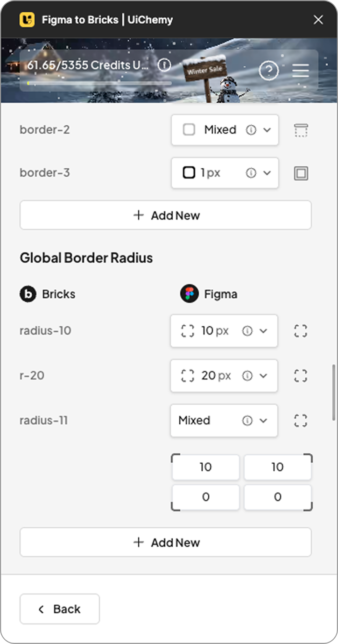This screenshot has width=338, height=644.
Task: Expand the radius-10 value dropdown
Action: click(x=262, y=331)
